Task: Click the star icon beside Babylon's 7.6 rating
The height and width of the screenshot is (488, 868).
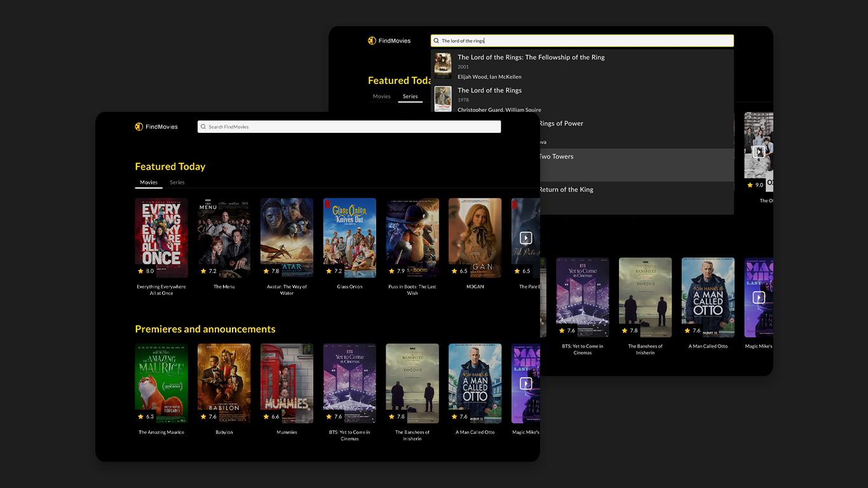Action: click(x=203, y=416)
